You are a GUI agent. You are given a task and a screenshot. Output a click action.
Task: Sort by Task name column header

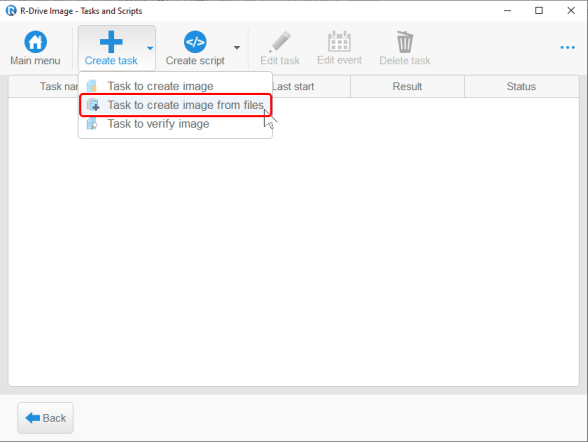(x=44, y=87)
